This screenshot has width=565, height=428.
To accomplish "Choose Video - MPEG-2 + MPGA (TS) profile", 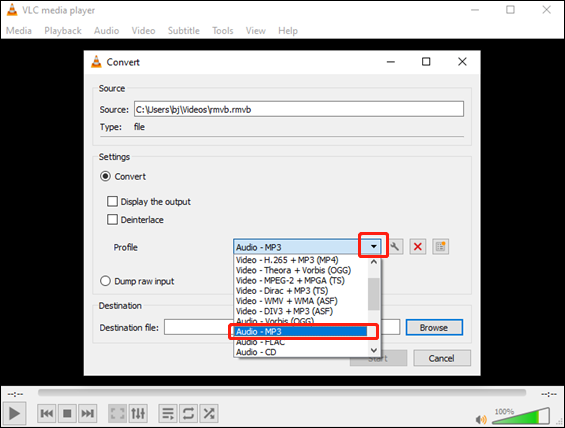I will coord(301,280).
